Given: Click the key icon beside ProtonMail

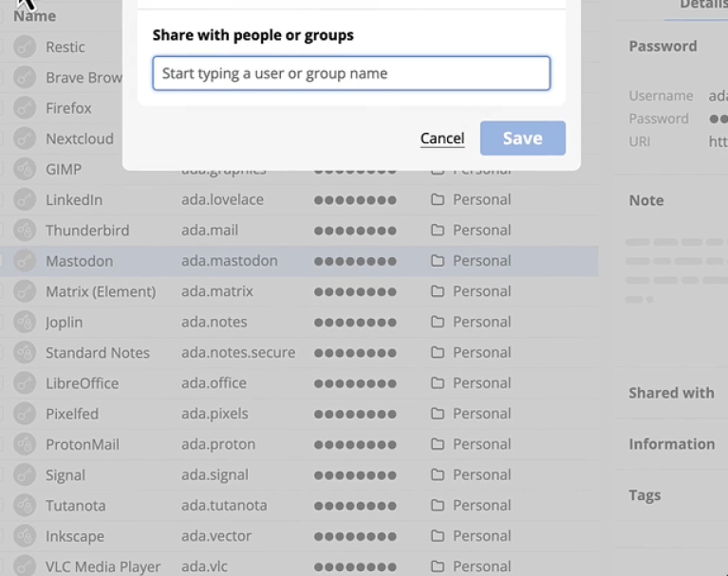Looking at the screenshot, I should (25, 445).
